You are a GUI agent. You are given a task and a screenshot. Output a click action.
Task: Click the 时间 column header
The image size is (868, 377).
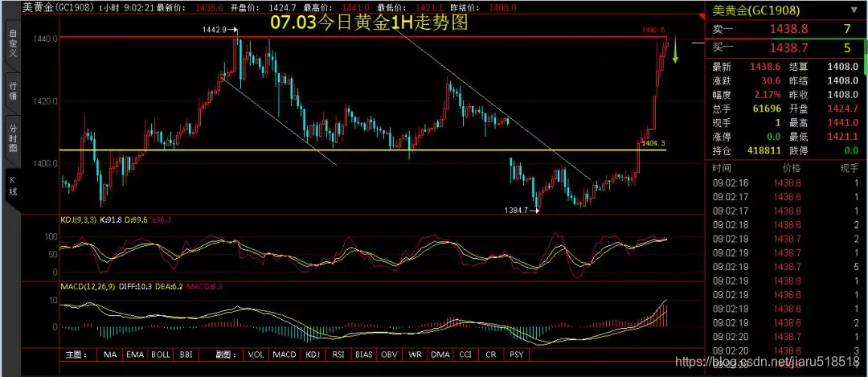click(721, 168)
